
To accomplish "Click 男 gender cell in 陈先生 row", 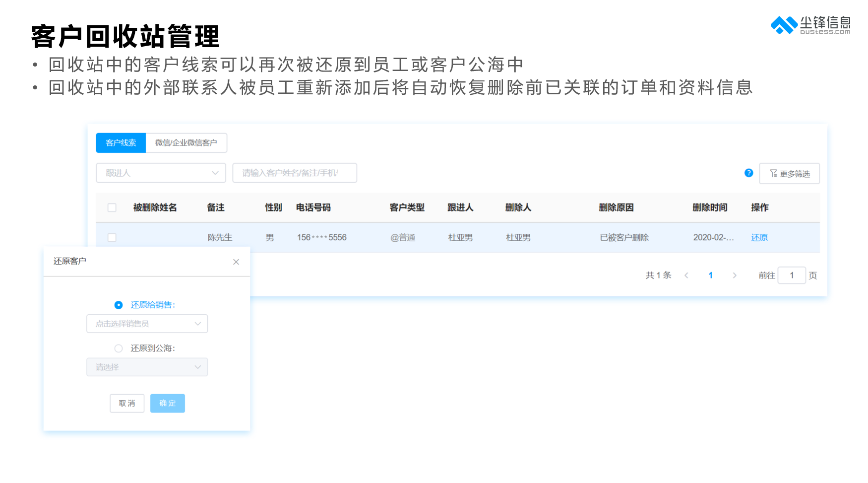I will [269, 237].
